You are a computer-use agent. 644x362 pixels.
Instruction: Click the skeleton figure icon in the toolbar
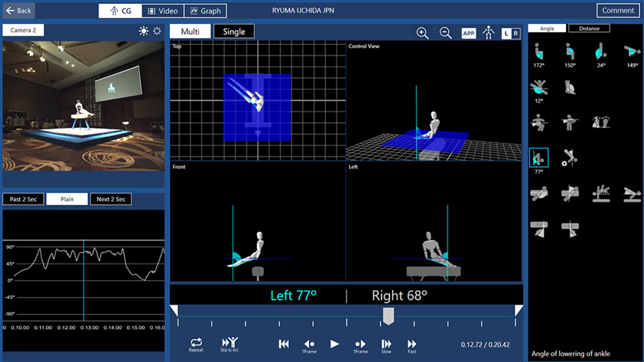[x=488, y=33]
